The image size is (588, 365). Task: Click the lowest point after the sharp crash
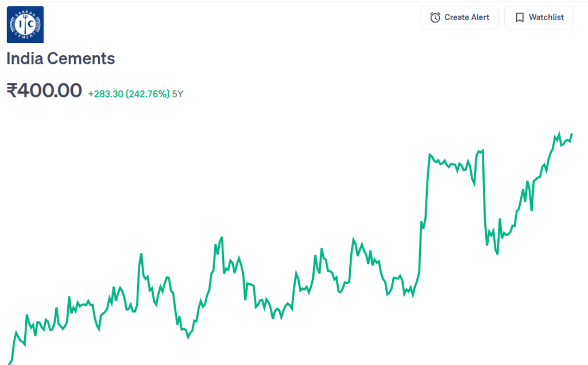[497, 253]
